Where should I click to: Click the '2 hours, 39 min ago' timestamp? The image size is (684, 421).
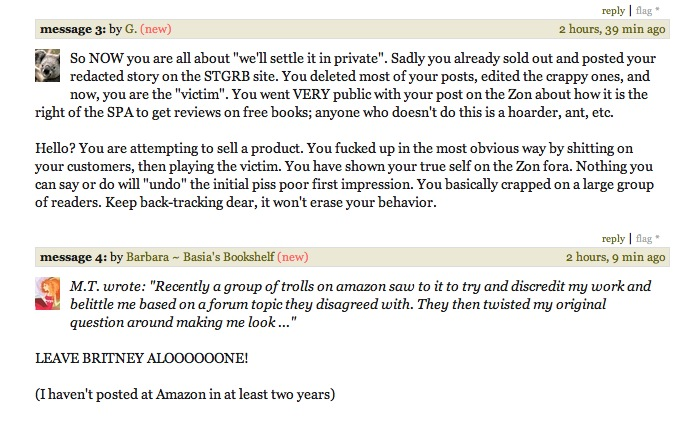point(612,29)
